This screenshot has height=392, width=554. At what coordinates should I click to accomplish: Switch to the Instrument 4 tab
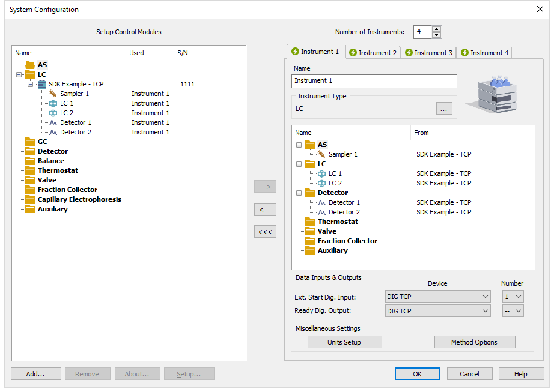(x=484, y=52)
